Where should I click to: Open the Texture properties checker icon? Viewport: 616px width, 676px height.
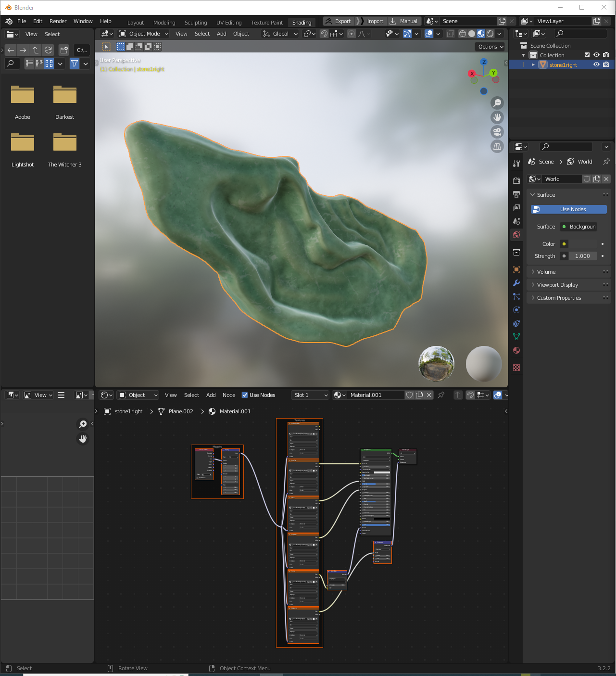click(x=516, y=368)
